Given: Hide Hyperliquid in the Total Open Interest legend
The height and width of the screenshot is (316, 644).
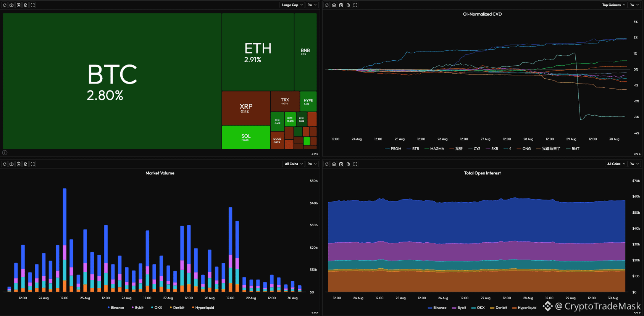Looking at the screenshot, I should tap(524, 308).
